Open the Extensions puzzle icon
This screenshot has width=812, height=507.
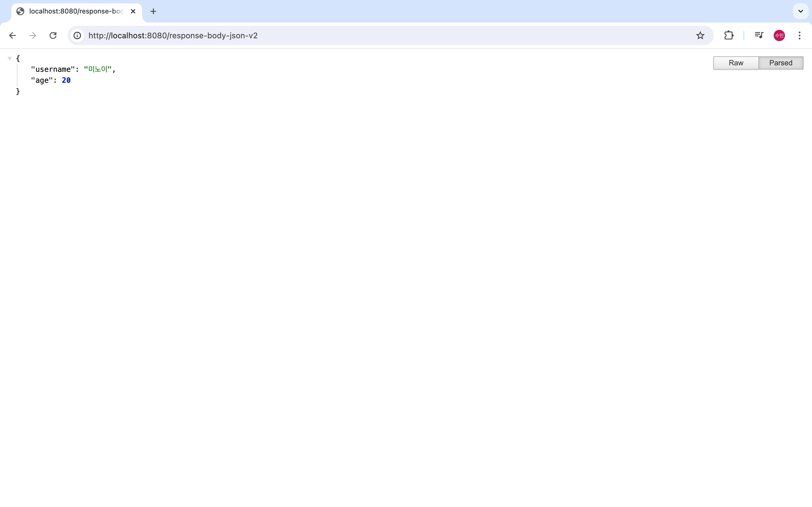[729, 35]
